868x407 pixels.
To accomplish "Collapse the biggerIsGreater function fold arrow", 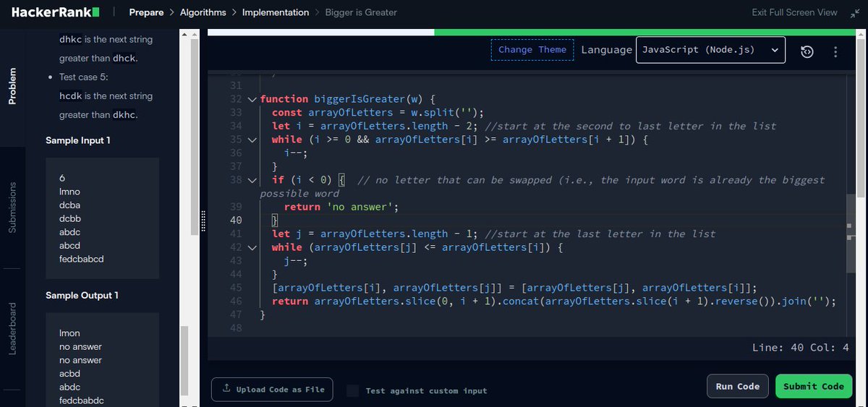I will point(252,99).
